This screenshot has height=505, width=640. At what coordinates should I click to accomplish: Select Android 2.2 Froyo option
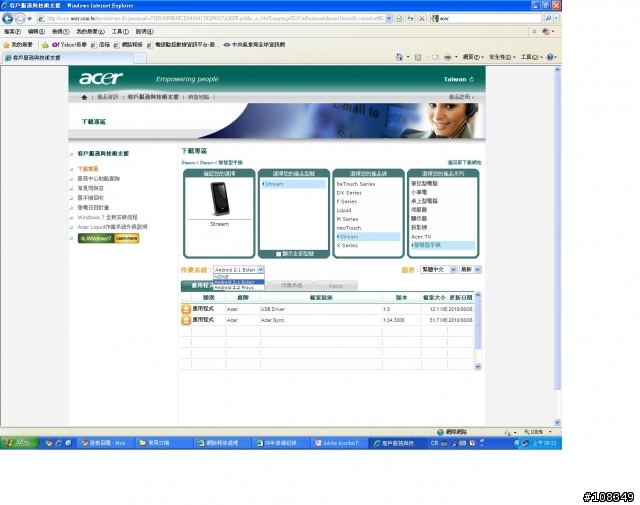(x=239, y=287)
